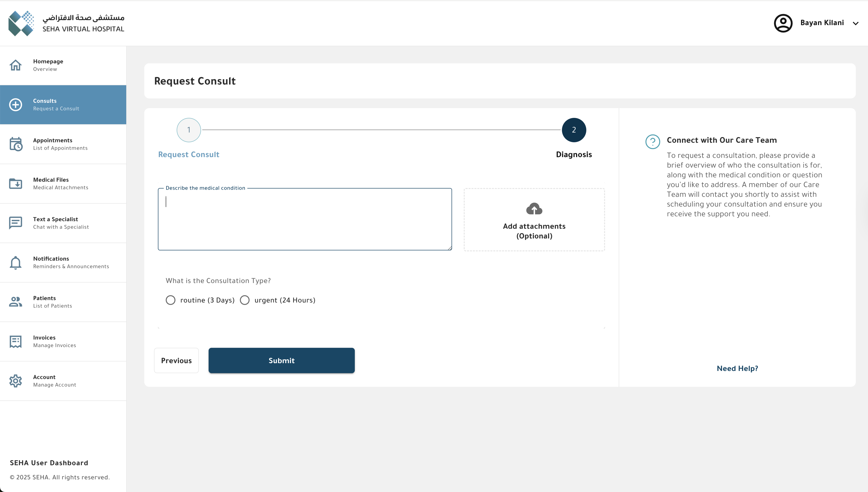Go to step 1 Request Consult
Image resolution: width=868 pixels, height=492 pixels.
189,130
